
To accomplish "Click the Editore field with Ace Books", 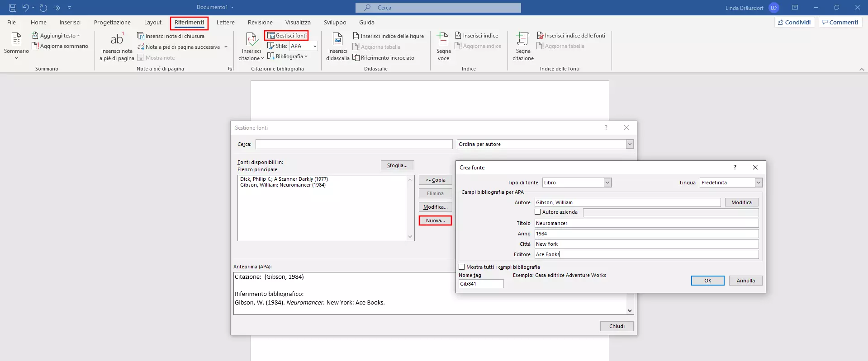I will pyautogui.click(x=646, y=254).
